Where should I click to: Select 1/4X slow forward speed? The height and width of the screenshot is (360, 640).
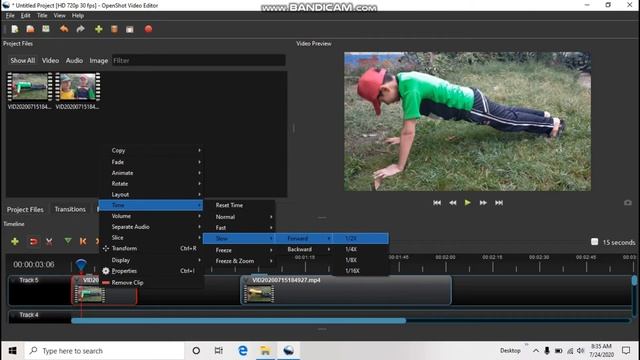pos(361,249)
